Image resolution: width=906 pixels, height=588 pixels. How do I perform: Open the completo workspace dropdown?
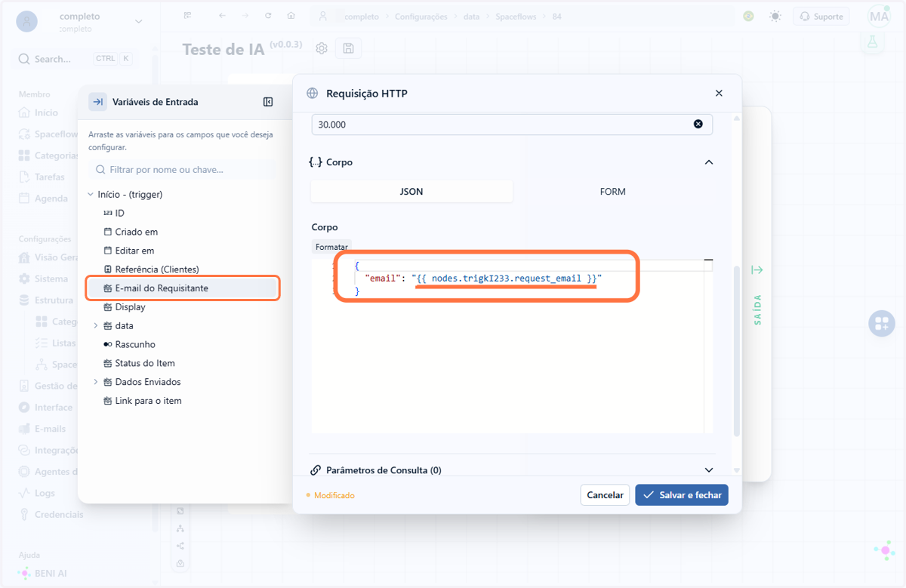[138, 22]
